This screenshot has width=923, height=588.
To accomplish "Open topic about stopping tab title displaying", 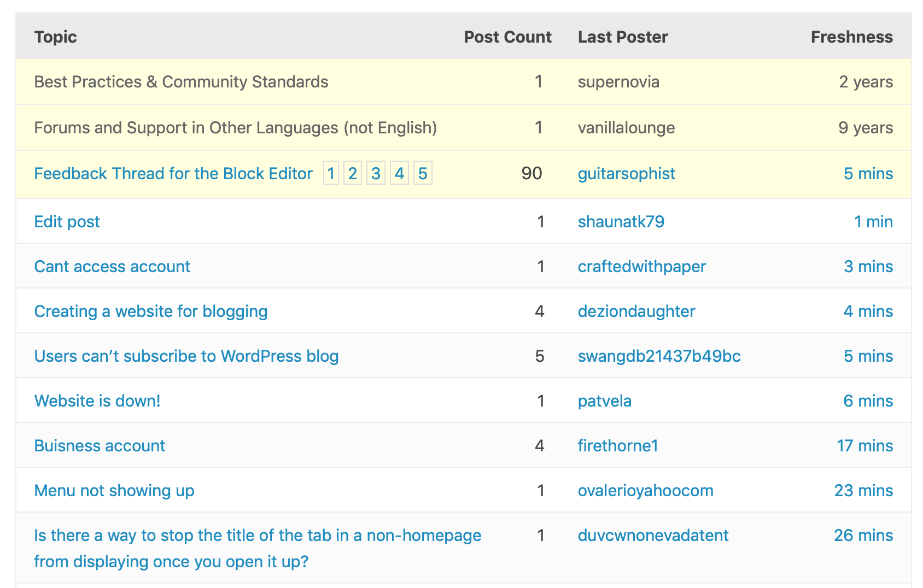I will (257, 548).
